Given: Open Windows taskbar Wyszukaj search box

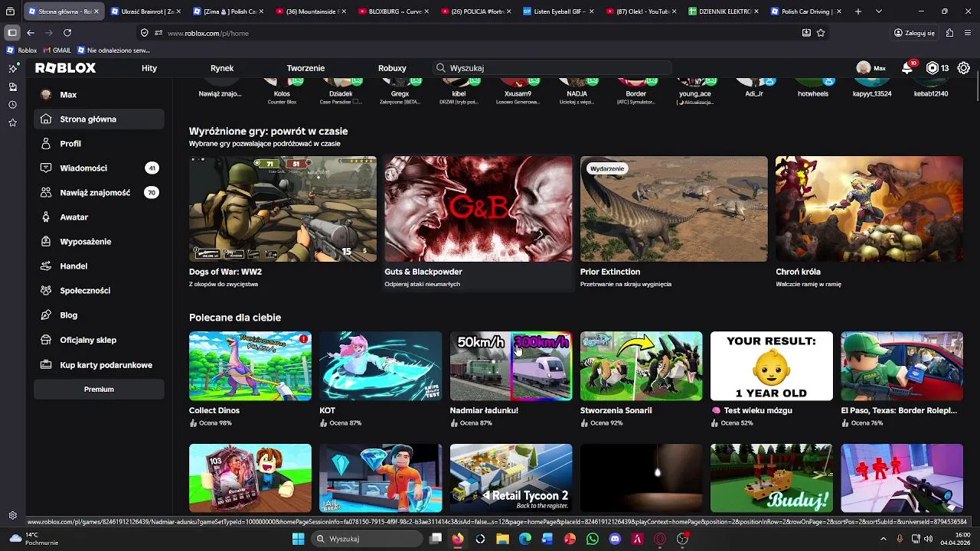Looking at the screenshot, I should 367,539.
